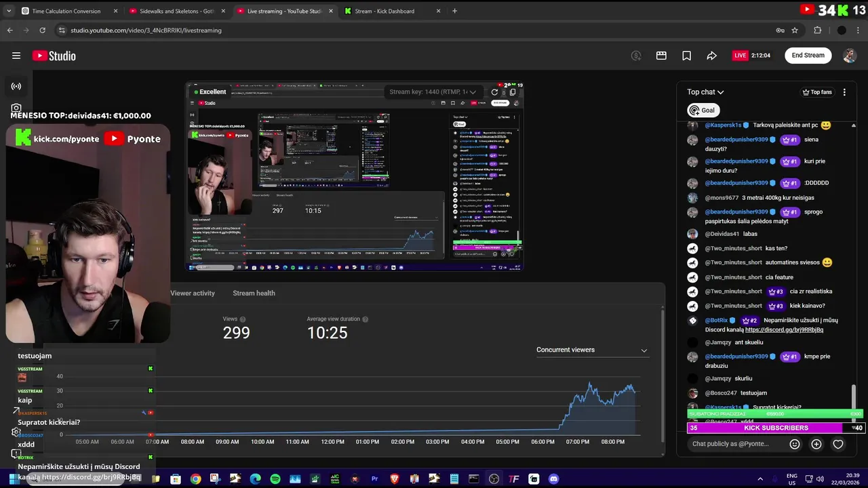Open Chrome from the taskbar

click(x=195, y=479)
